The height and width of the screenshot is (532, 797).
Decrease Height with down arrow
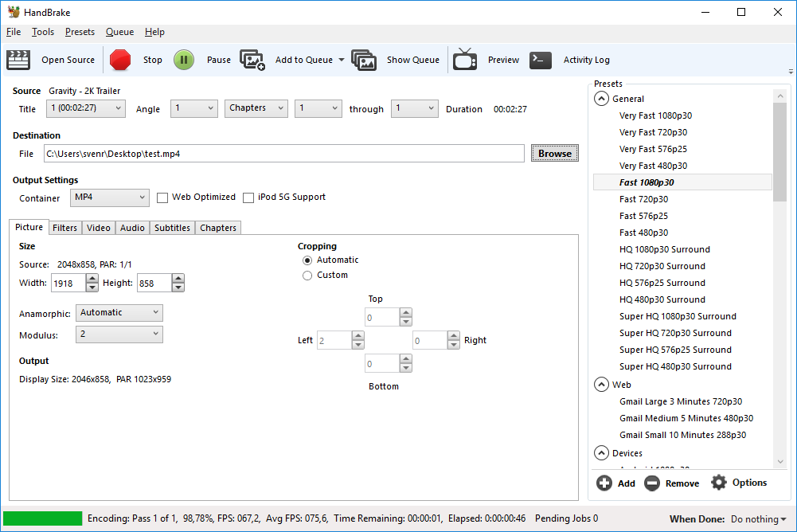point(178,288)
